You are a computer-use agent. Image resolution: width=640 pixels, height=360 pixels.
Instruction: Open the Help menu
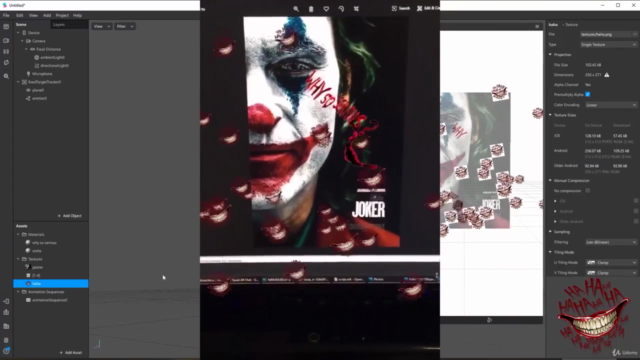click(x=77, y=15)
